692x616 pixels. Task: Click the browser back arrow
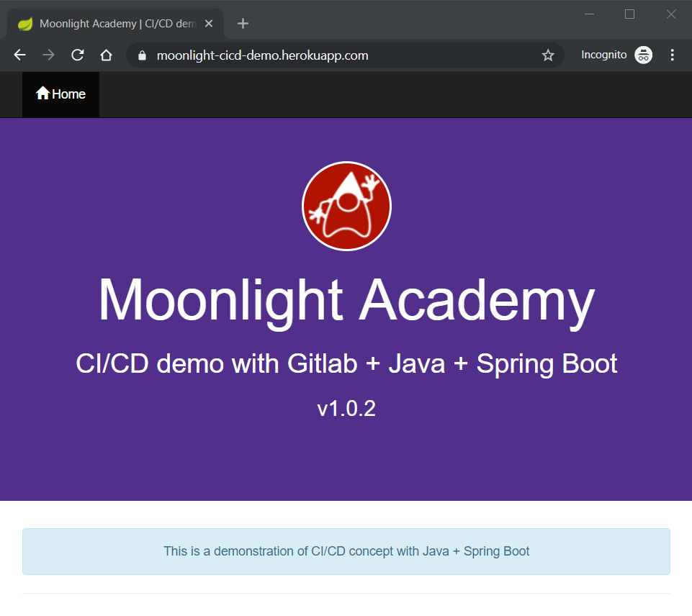pos(20,55)
